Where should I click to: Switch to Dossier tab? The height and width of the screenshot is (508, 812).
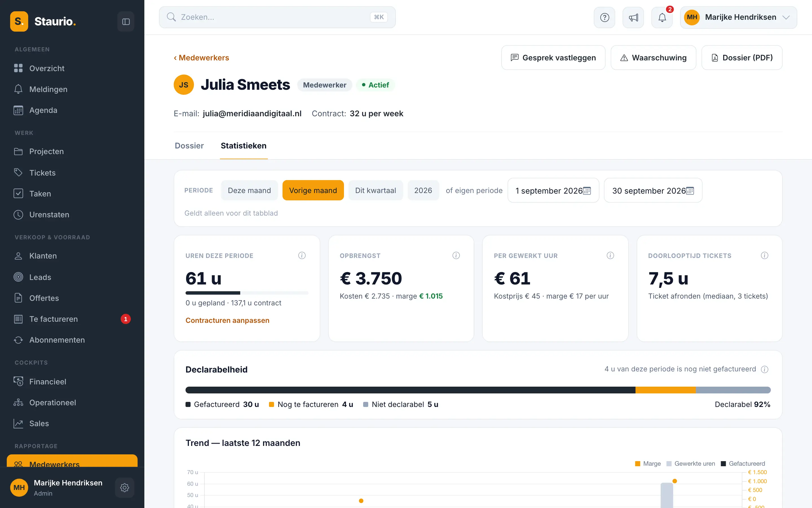tap(189, 146)
